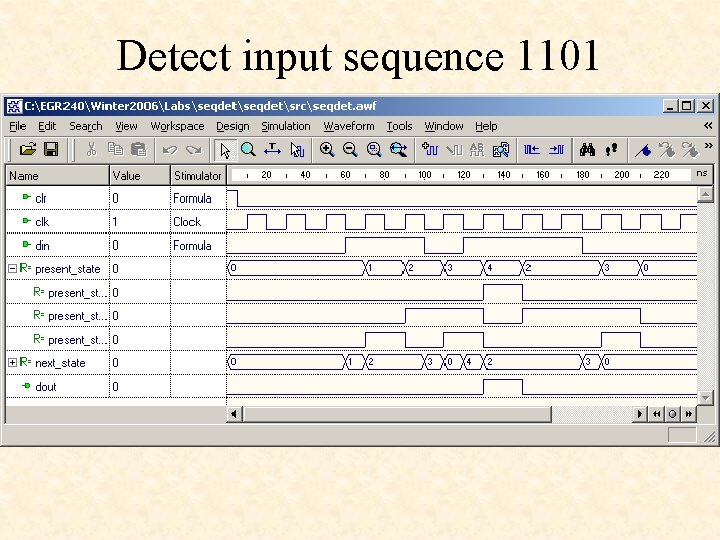This screenshot has height=540, width=720.
Task: Click the Formula stimulator cell of din
Action: click(198, 245)
